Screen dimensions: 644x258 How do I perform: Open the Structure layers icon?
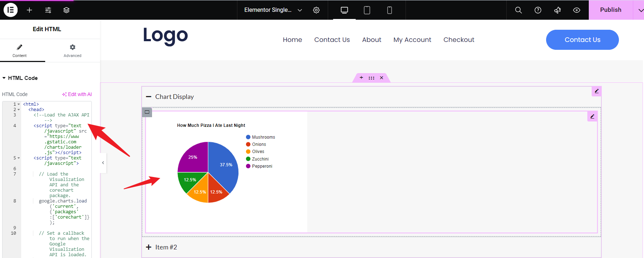click(x=66, y=10)
